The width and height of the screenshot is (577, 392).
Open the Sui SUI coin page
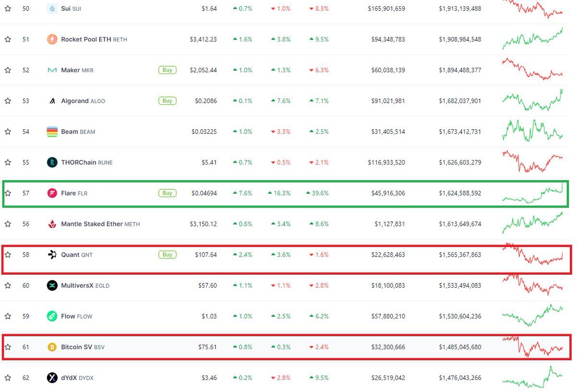(x=71, y=9)
